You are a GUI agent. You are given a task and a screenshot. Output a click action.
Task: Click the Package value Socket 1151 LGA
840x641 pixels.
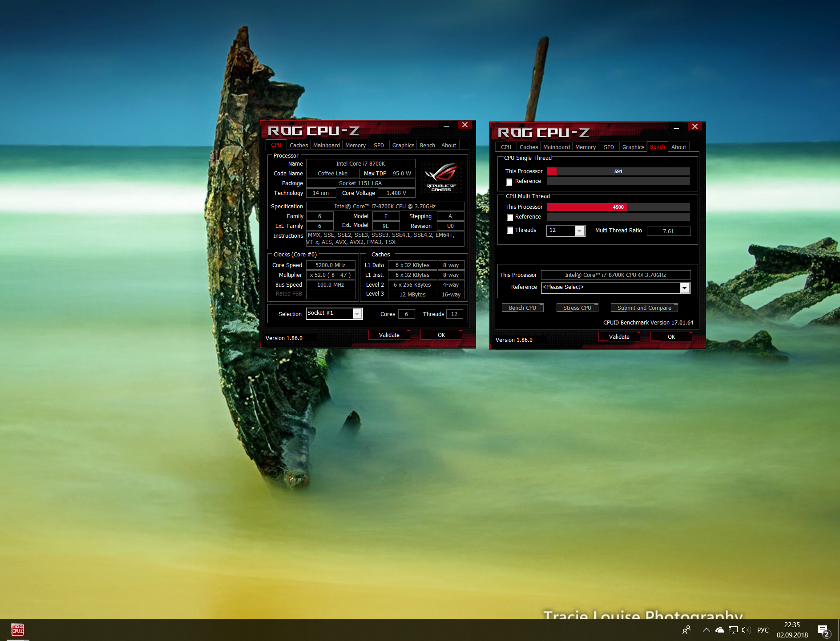(x=360, y=183)
